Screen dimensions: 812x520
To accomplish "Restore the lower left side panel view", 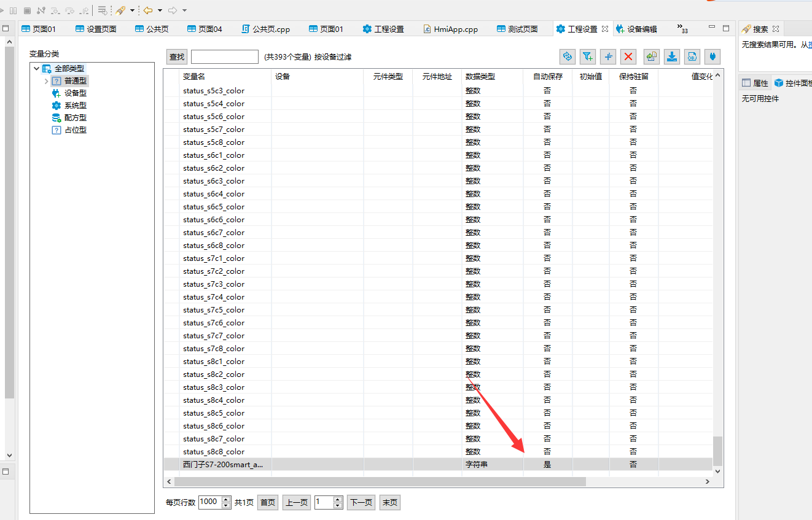I will point(6,471).
